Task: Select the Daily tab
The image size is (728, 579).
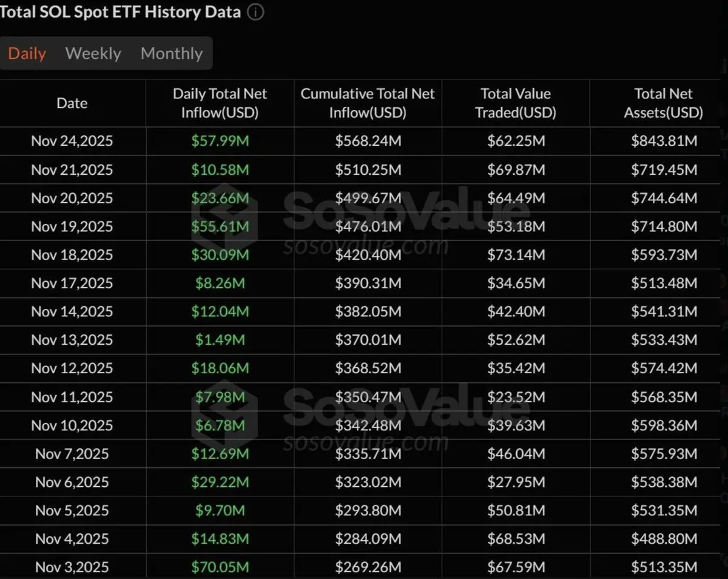Action: pos(27,53)
